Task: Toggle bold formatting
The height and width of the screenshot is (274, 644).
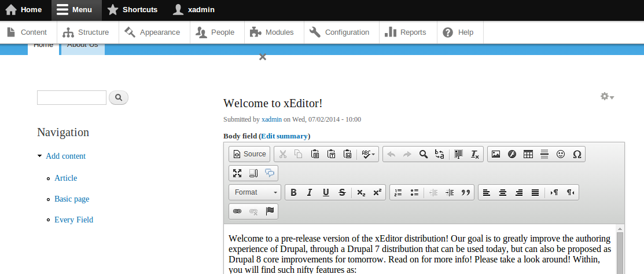Action: pos(293,192)
